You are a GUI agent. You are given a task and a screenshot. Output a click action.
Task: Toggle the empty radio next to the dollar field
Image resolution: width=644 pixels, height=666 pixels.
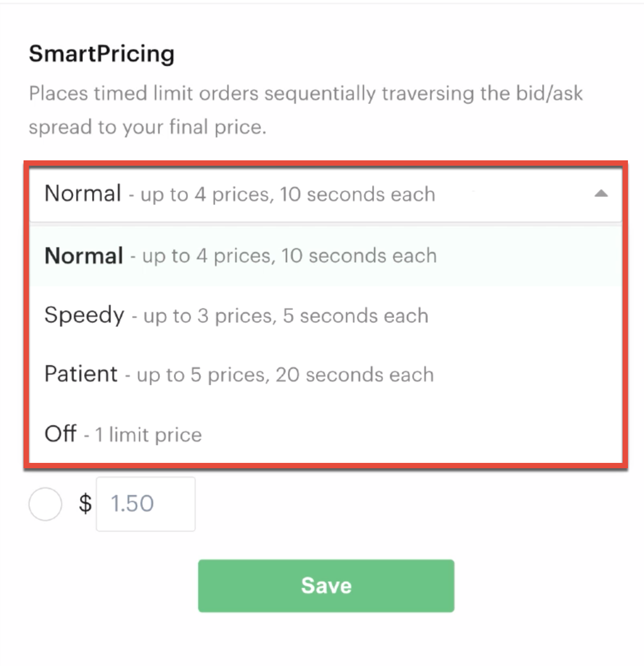pyautogui.click(x=45, y=503)
